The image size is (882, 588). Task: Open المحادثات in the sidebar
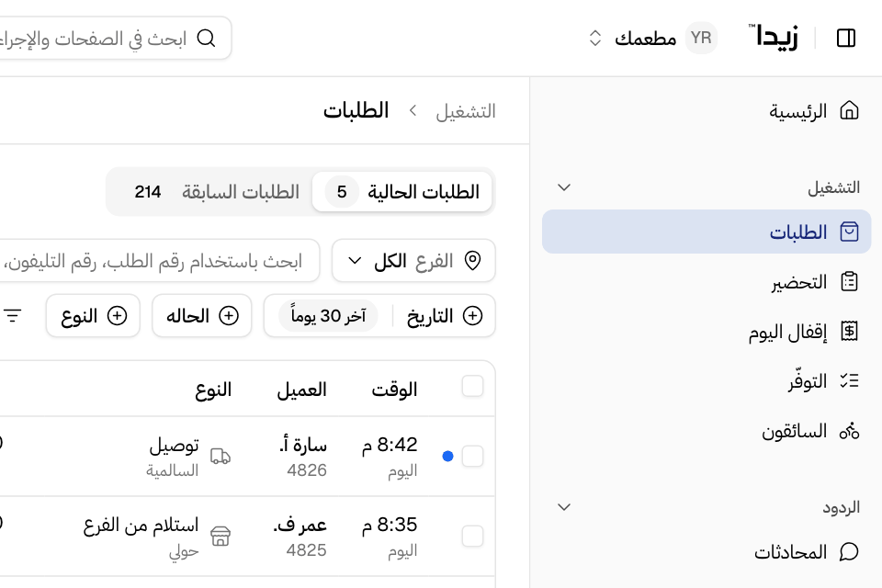coord(707,551)
